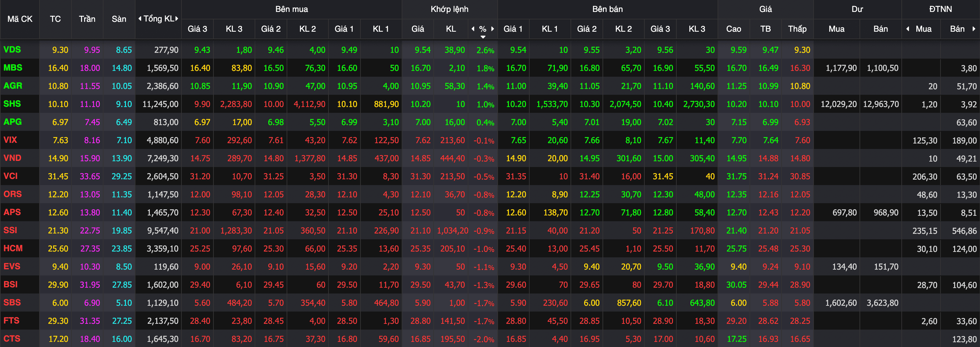Click left arrow beside Tổng KL header
Screen dimensions: 980x347
140,19
